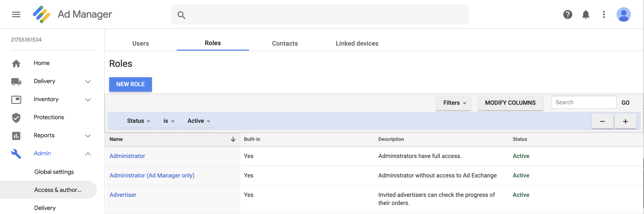This screenshot has height=214, width=644.
Task: Collapse the Admin sidebar section
Action: [x=88, y=154]
